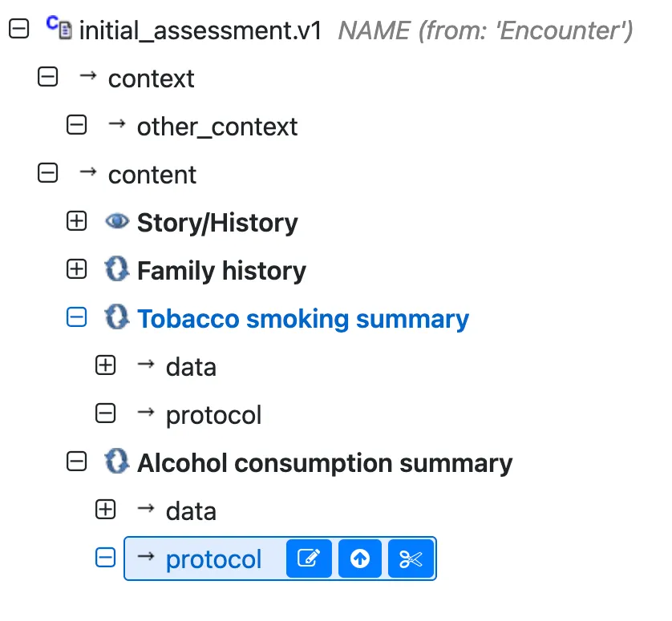The image size is (672, 621).
Task: Click the move-up arrow icon beside protocol
Action: click(359, 558)
